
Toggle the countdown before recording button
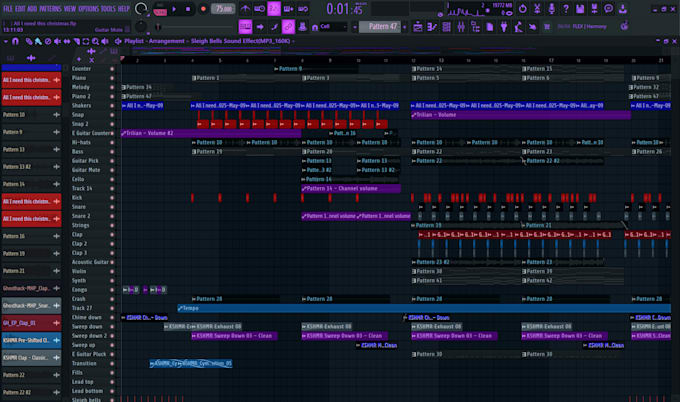(x=274, y=9)
